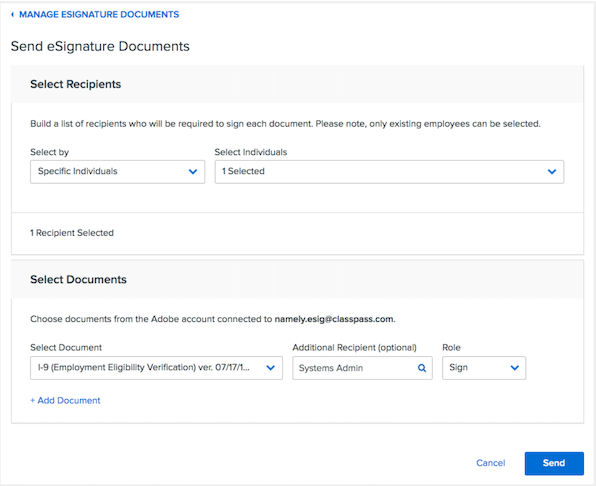Click the 1 Recipient Selected text

click(x=72, y=233)
